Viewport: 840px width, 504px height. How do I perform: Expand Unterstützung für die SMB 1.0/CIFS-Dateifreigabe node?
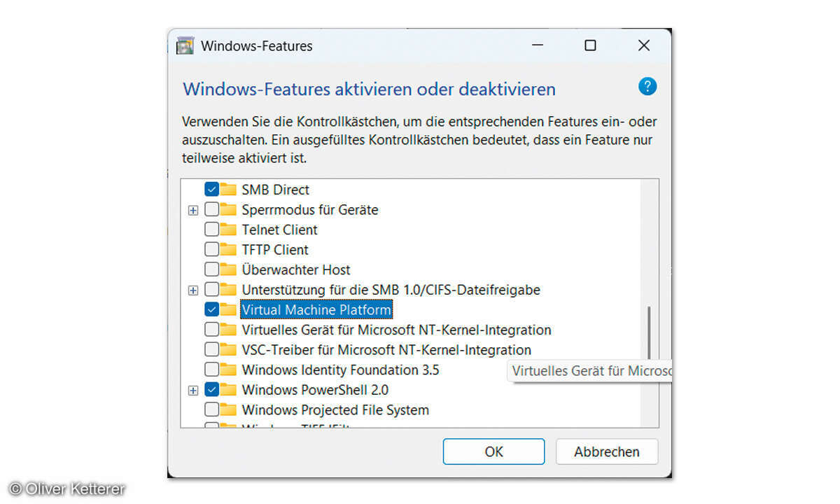pyautogui.click(x=193, y=290)
